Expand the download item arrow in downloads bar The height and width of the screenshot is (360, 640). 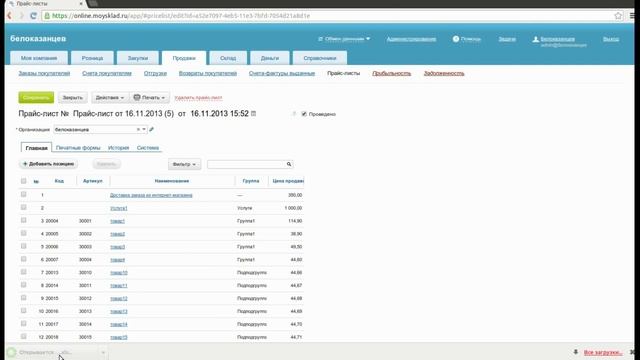tap(103, 352)
